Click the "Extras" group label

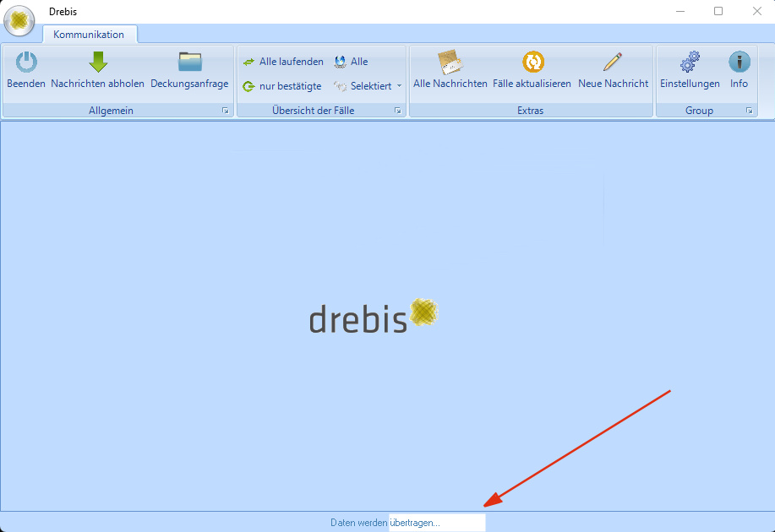(x=531, y=111)
